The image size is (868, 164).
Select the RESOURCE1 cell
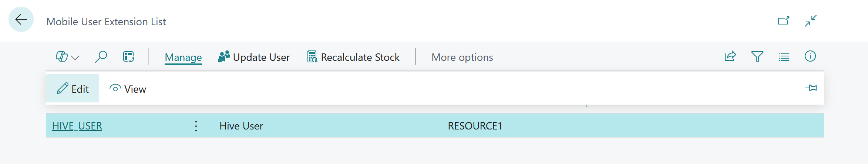pos(475,126)
